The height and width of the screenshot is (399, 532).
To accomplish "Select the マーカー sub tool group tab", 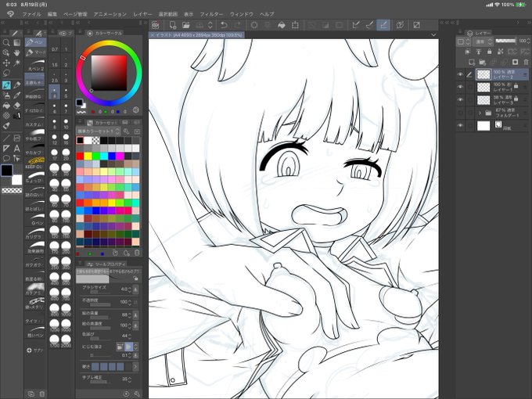I will coord(35,52).
